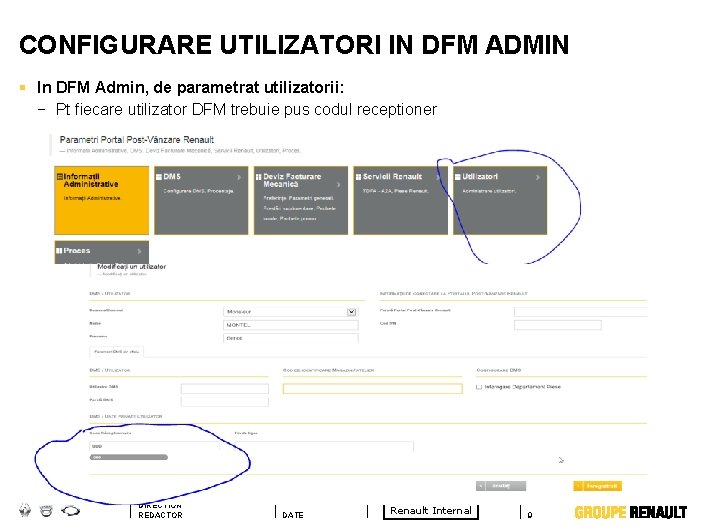Click the Dacia brand logo in footer
The width and height of the screenshot is (706, 529).
coord(46,511)
